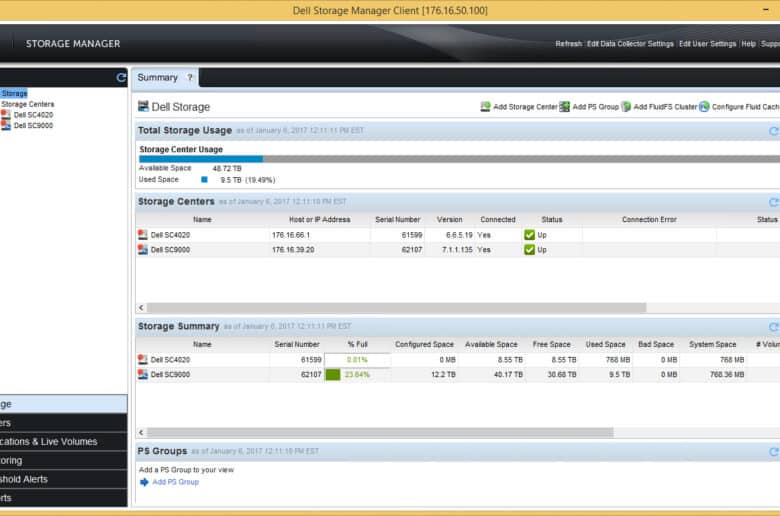Click the Summary help question mark
The height and width of the screenshot is (516, 780).
(x=190, y=78)
